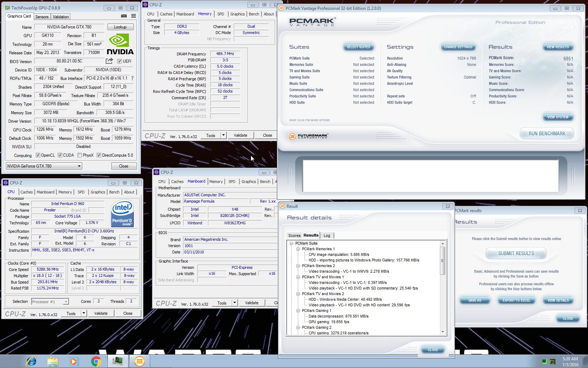The width and height of the screenshot is (588, 368).
Task: Click the SUBMIT RESULTS button
Action: tap(516, 253)
